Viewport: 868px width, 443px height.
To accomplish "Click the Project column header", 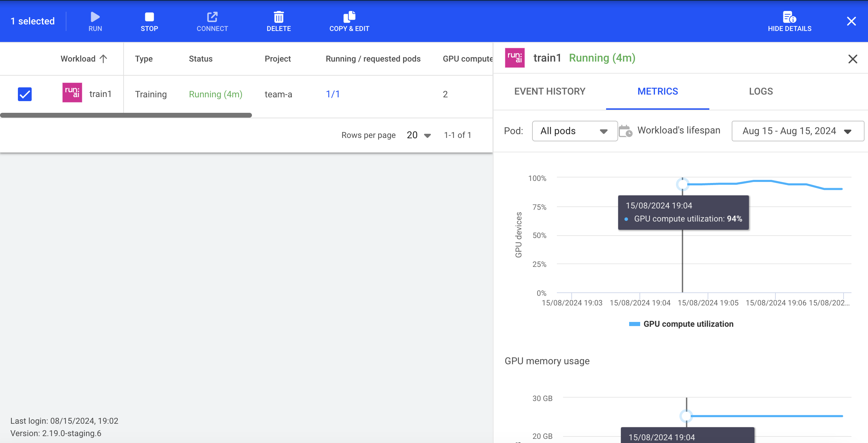I will (x=277, y=59).
